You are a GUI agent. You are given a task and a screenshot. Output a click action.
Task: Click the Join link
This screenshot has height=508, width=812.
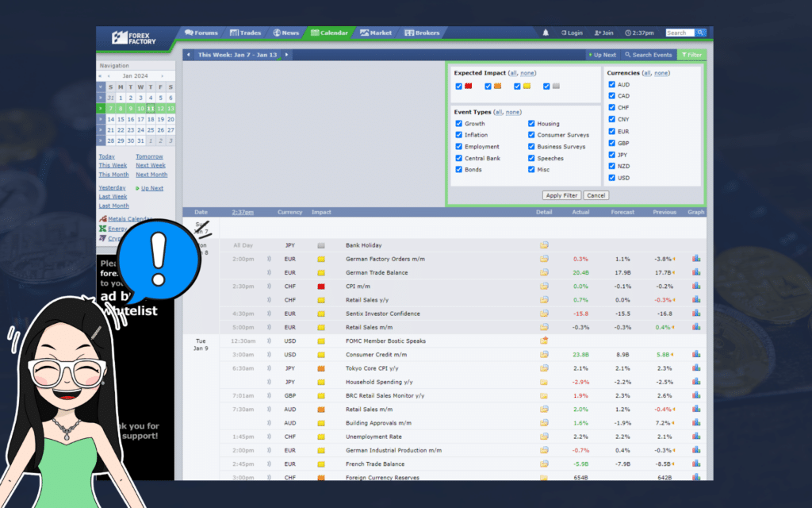click(x=603, y=33)
